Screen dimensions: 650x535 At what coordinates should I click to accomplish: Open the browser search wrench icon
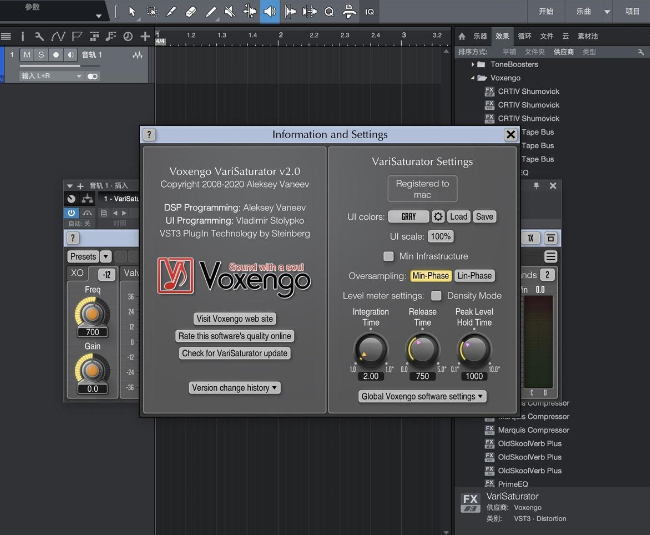point(641,52)
